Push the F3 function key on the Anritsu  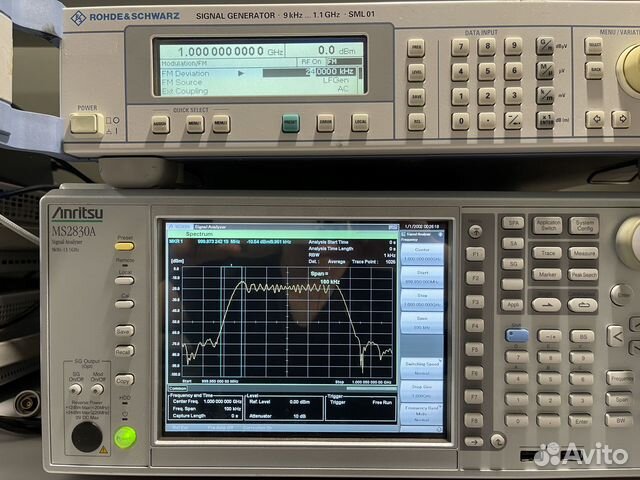tap(475, 302)
